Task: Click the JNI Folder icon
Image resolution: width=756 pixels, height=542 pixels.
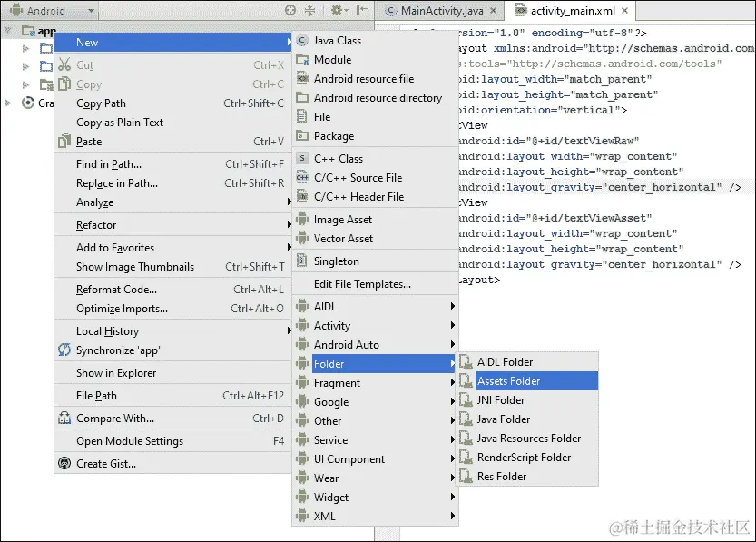Action: point(466,399)
